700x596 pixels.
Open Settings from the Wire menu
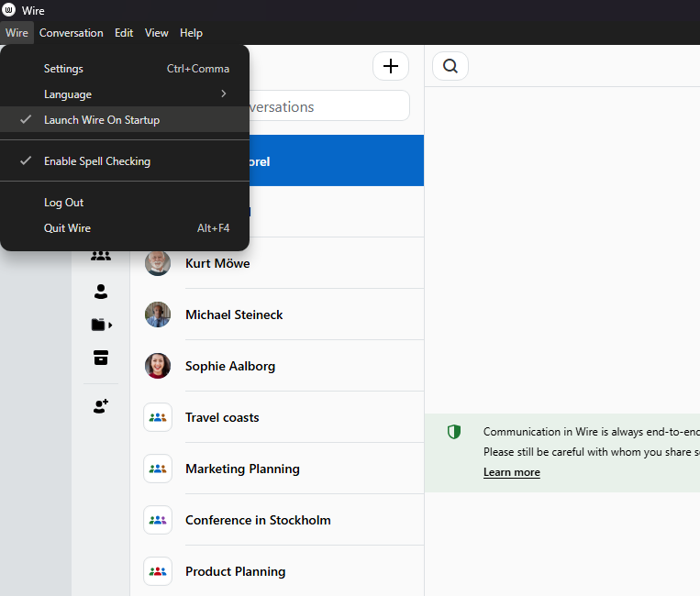[125, 69]
